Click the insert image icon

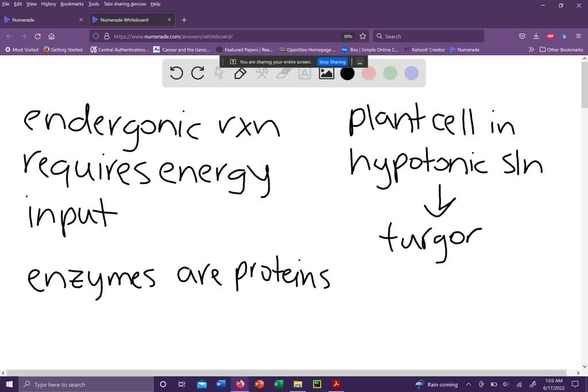[x=326, y=73]
